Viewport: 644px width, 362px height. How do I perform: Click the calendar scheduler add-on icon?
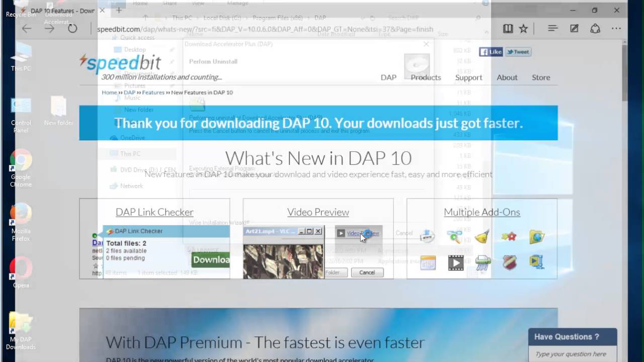coord(428,263)
